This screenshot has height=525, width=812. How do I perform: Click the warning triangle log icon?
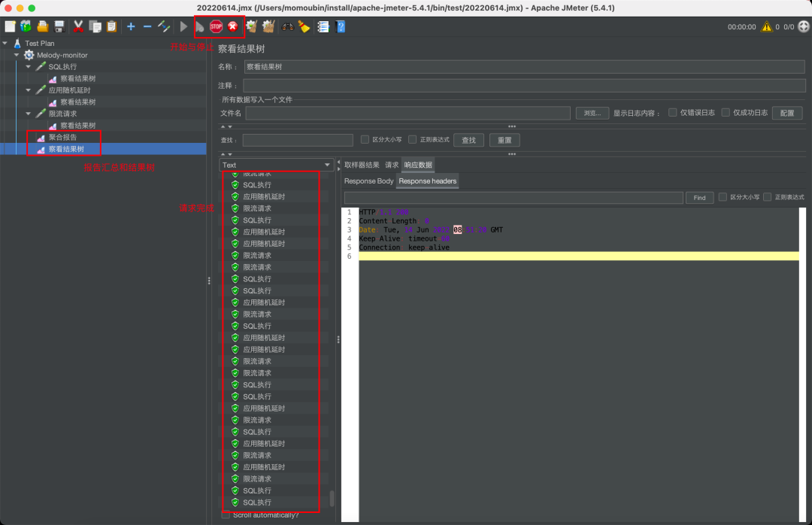click(766, 26)
